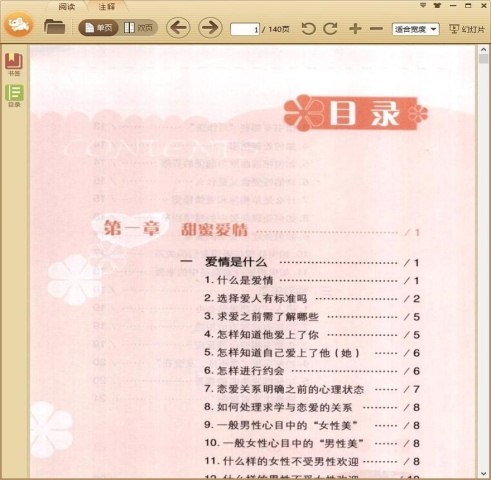491x480 pixels.
Task: Switch to 双页 double-page view
Action: [138, 28]
